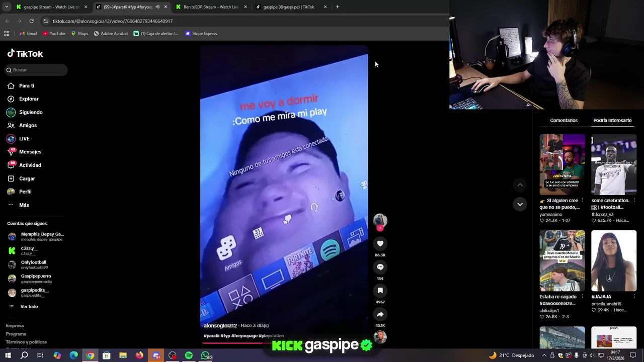Go to next video down arrow

(520, 204)
